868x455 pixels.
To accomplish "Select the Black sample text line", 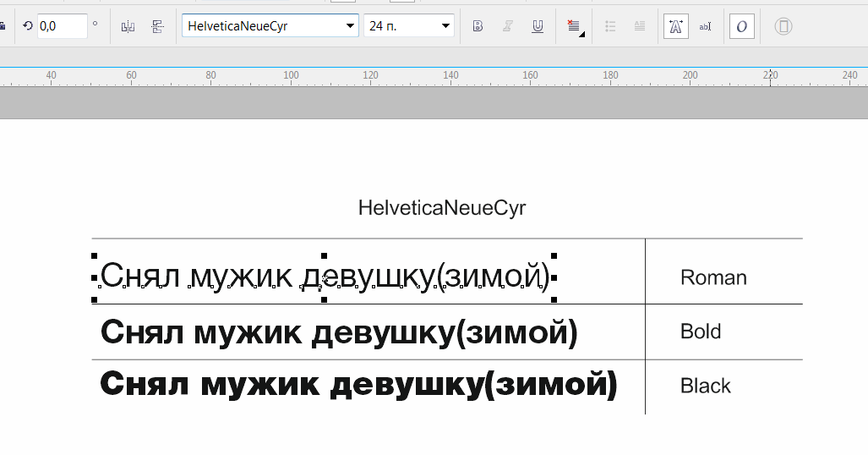I will pyautogui.click(x=358, y=384).
